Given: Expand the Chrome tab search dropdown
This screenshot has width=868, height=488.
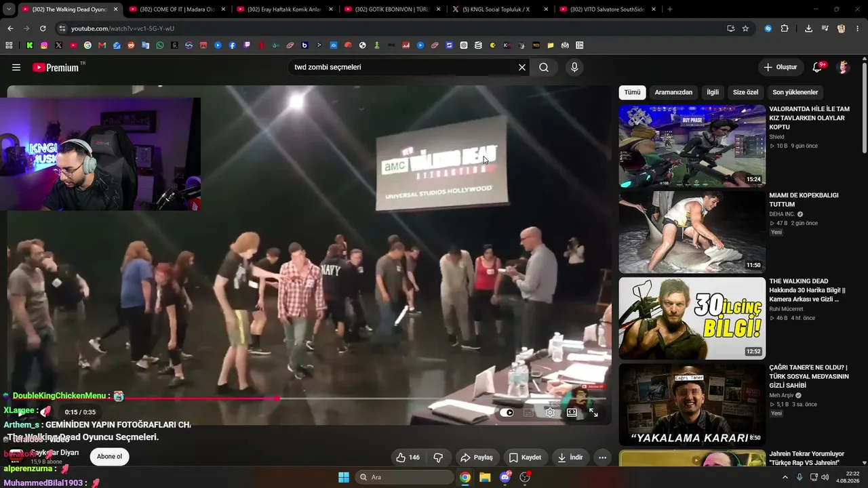Looking at the screenshot, I should 8,9.
